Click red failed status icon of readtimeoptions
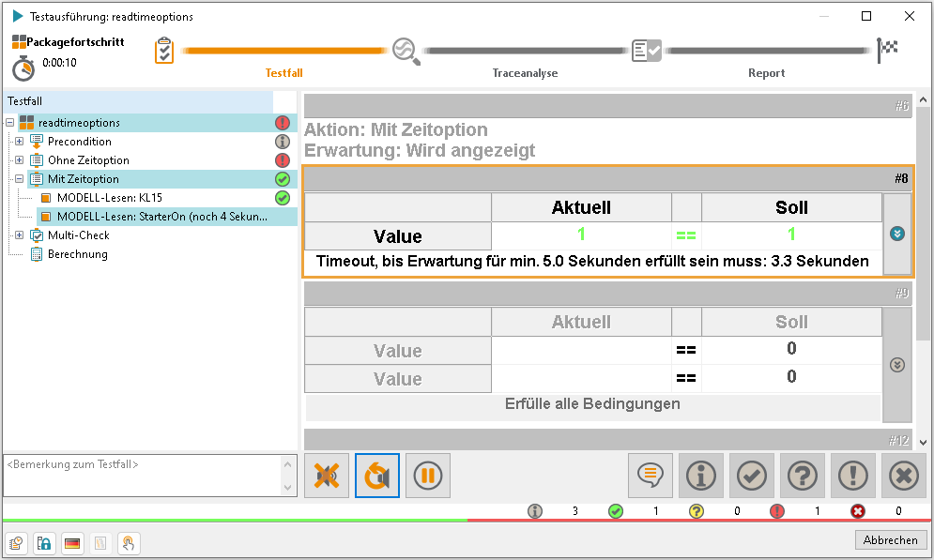934x560 pixels. pyautogui.click(x=283, y=123)
